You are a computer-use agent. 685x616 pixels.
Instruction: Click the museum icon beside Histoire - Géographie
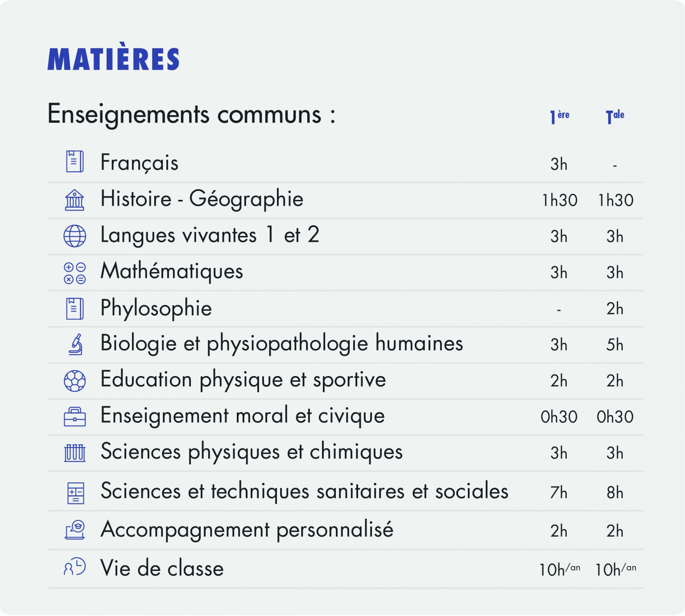(x=74, y=200)
